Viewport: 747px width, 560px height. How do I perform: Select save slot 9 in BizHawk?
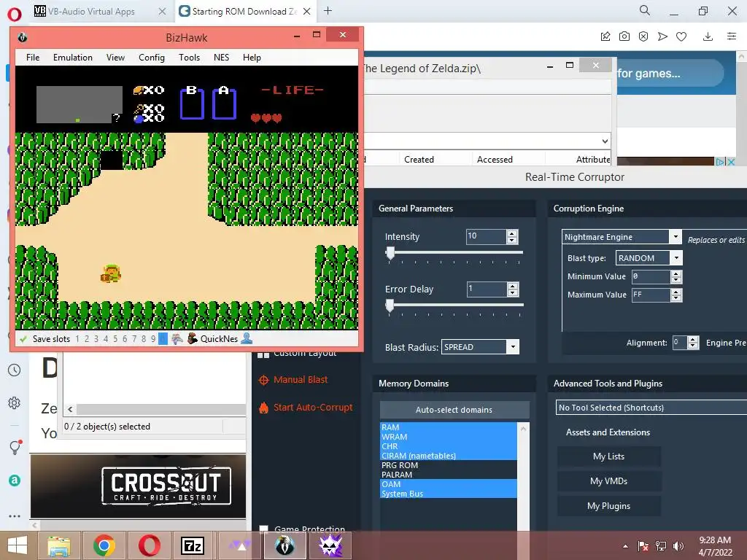pos(153,339)
